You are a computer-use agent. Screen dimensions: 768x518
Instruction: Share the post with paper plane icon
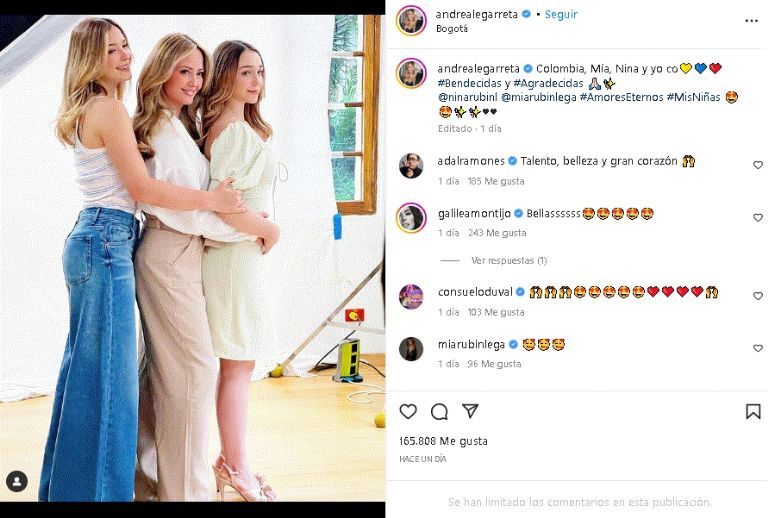(470, 411)
